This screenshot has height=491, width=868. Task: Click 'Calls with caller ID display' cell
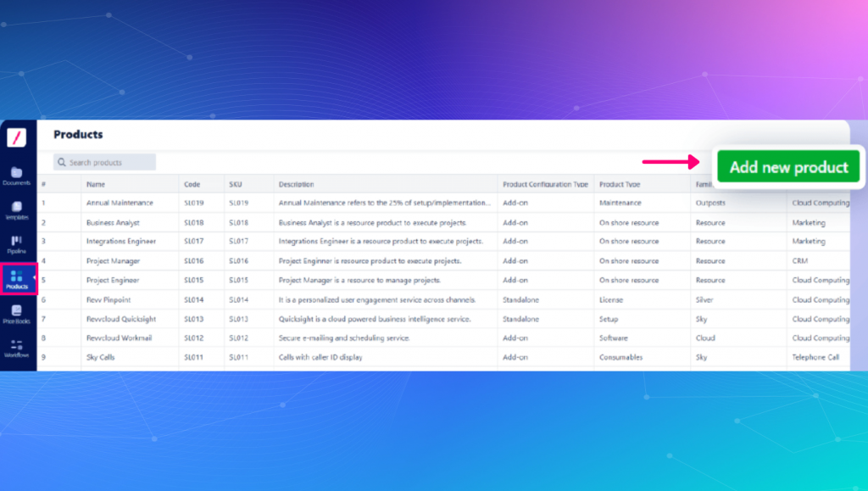click(320, 357)
